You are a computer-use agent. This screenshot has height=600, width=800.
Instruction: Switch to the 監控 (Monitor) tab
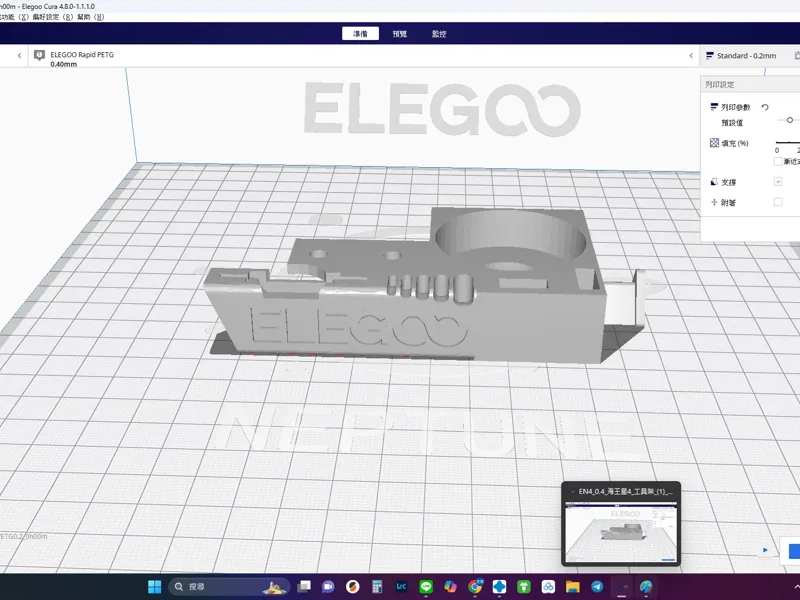(439, 34)
